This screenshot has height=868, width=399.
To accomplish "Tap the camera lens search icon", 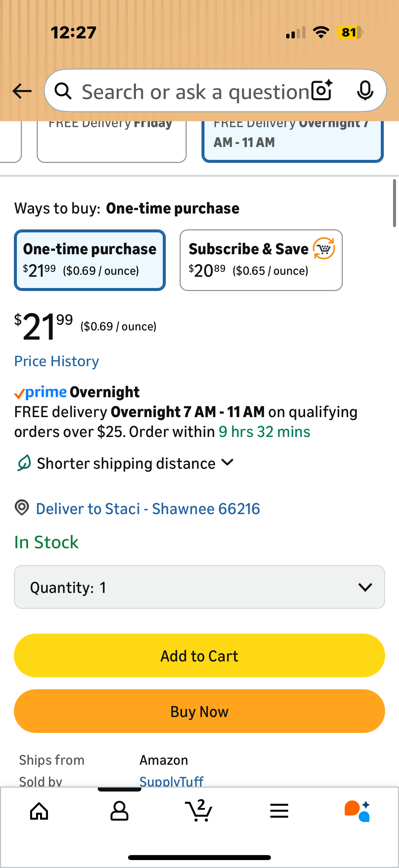I will point(322,90).
